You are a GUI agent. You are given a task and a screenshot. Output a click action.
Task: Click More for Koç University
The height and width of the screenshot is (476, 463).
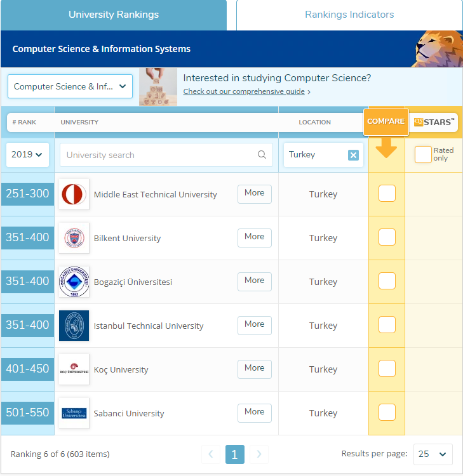(255, 369)
